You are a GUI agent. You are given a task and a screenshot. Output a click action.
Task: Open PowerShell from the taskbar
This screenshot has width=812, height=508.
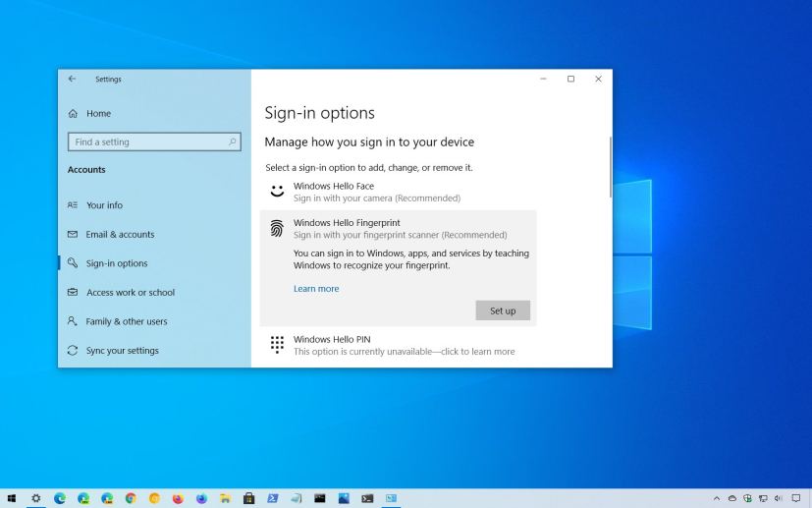tap(272, 499)
